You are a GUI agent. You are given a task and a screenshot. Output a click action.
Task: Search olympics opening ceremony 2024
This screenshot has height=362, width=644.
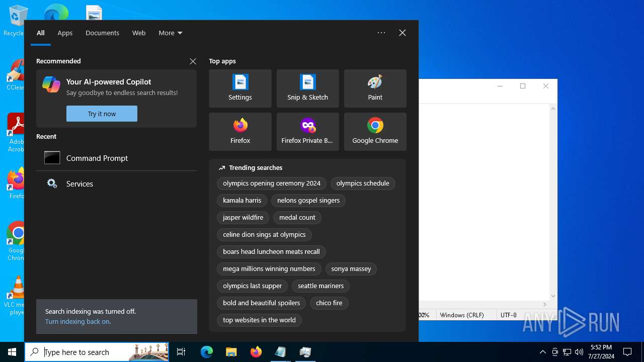click(272, 184)
